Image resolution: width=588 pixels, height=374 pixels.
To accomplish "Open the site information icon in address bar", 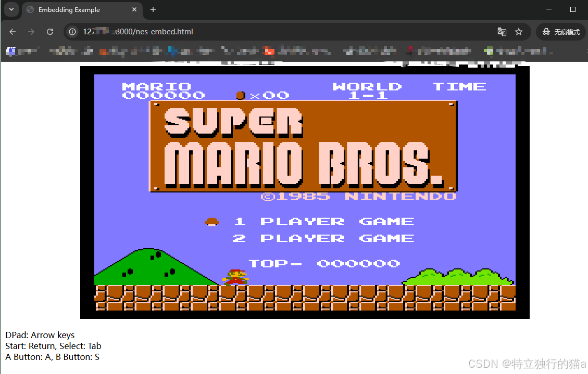I will 72,32.
